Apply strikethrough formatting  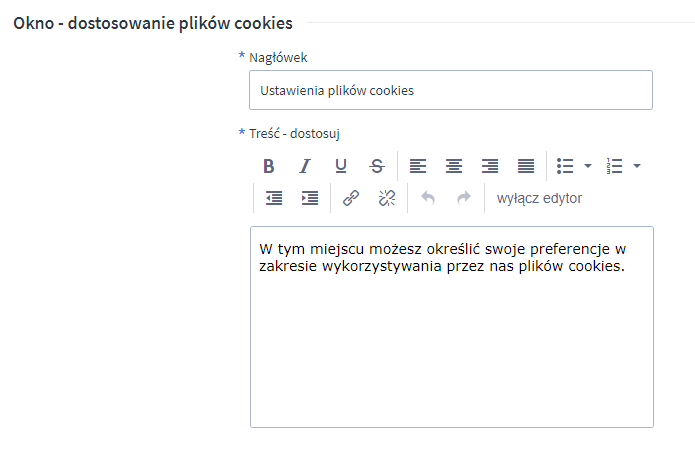click(x=377, y=166)
